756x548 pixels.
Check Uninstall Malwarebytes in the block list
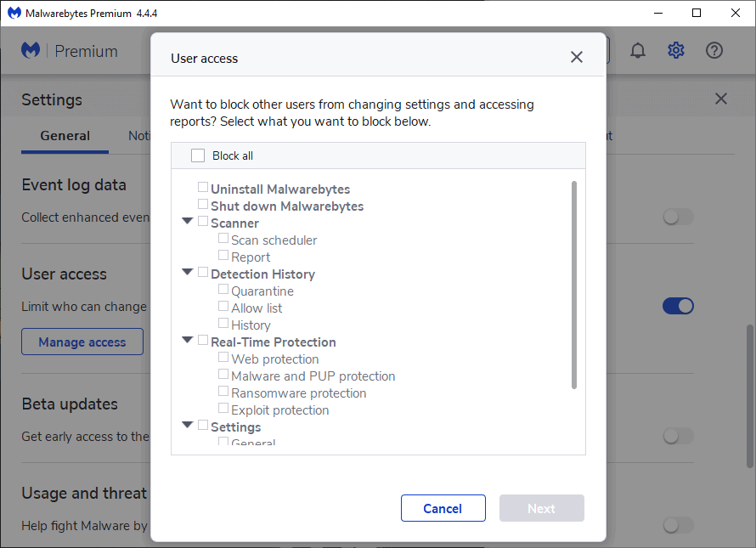(x=202, y=186)
